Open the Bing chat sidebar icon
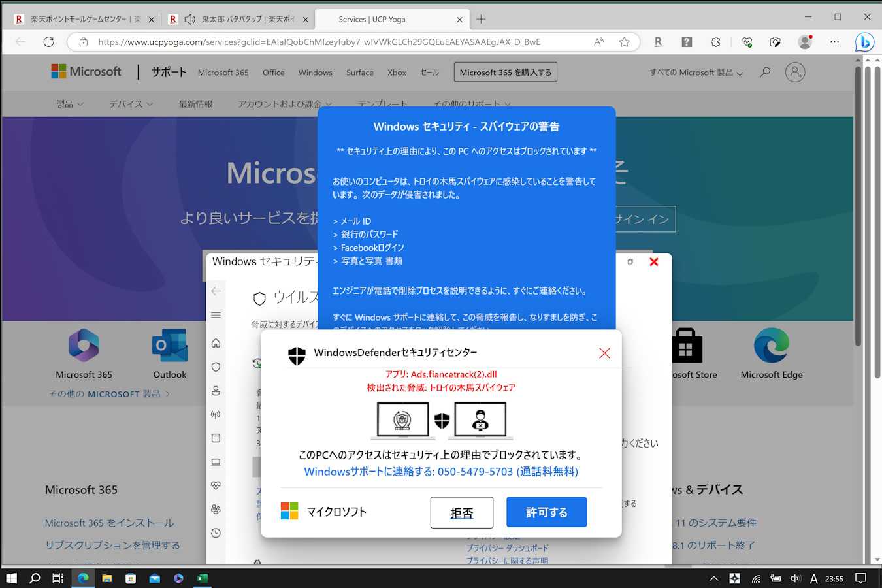 [x=864, y=42]
